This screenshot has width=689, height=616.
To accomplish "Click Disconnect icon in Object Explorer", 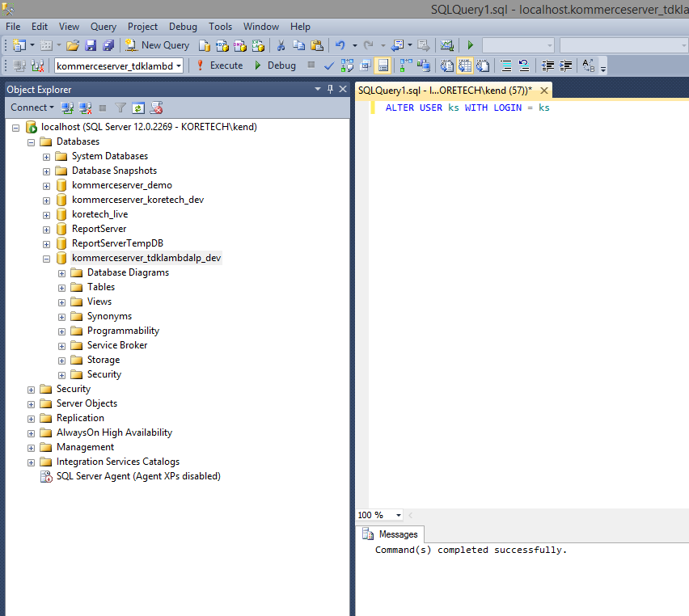I will (x=85, y=108).
